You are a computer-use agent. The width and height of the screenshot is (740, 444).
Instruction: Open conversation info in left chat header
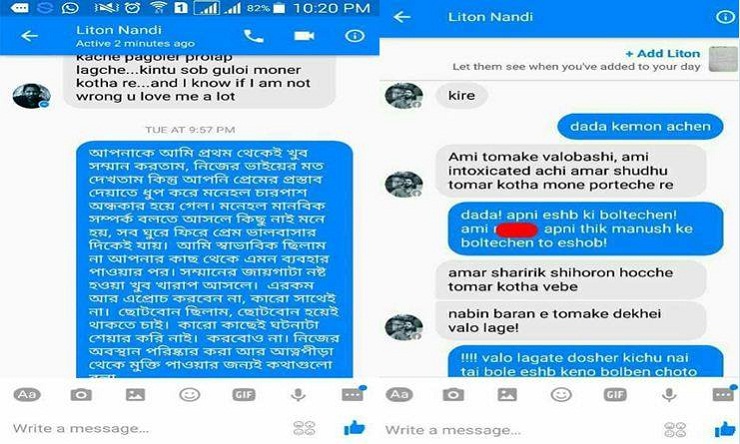354,36
